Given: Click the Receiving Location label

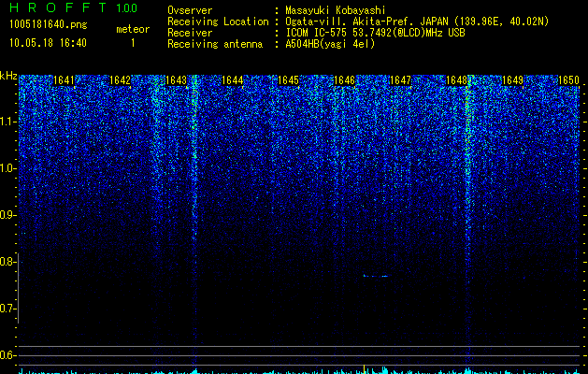Looking at the screenshot, I should point(218,22).
